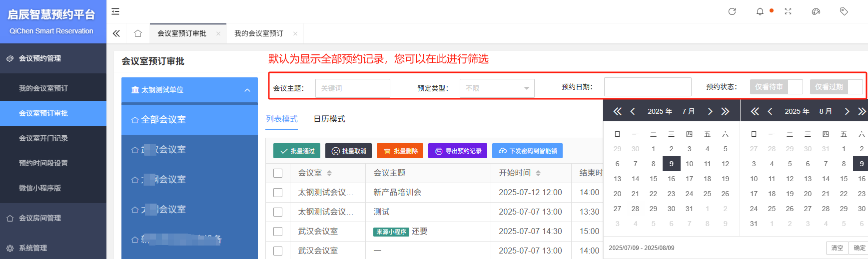868x259 pixels.
Task: Click 导出预约记录 button
Action: point(458,151)
